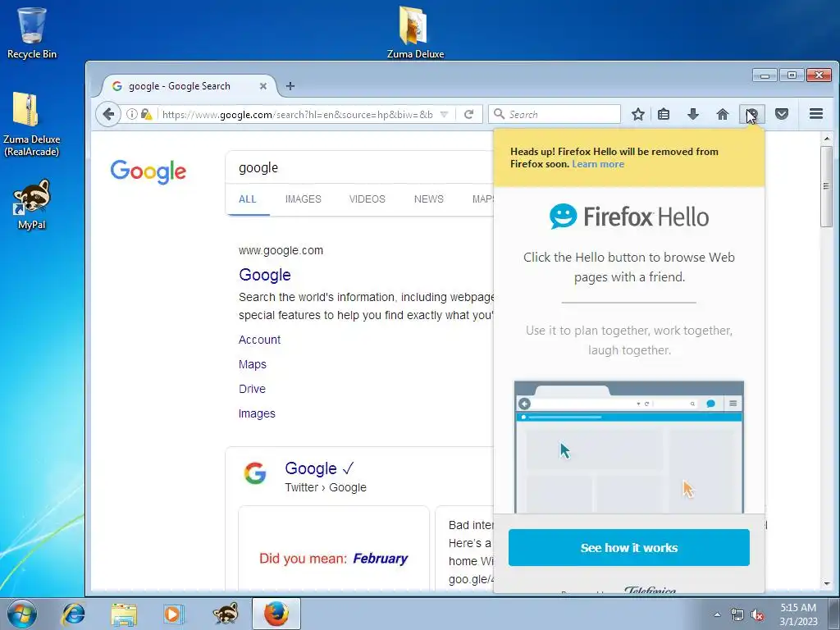Click the address bar URL field
This screenshot has height=630, width=840.
coord(297,114)
